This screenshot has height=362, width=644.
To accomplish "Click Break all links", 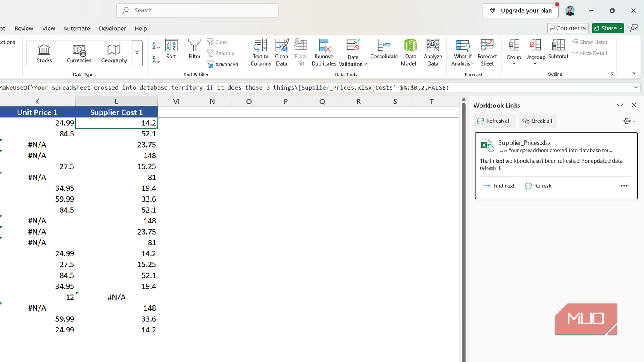I will click(538, 121).
